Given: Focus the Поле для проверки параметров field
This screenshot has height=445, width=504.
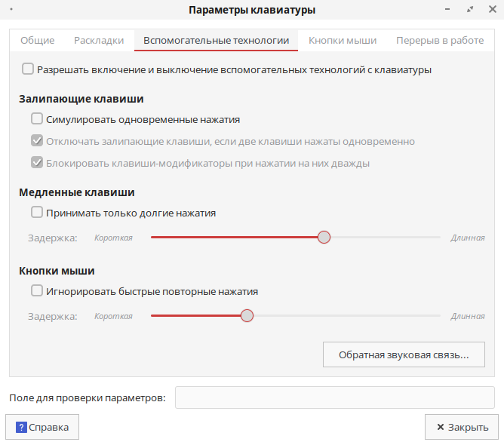Looking at the screenshot, I should [334, 397].
